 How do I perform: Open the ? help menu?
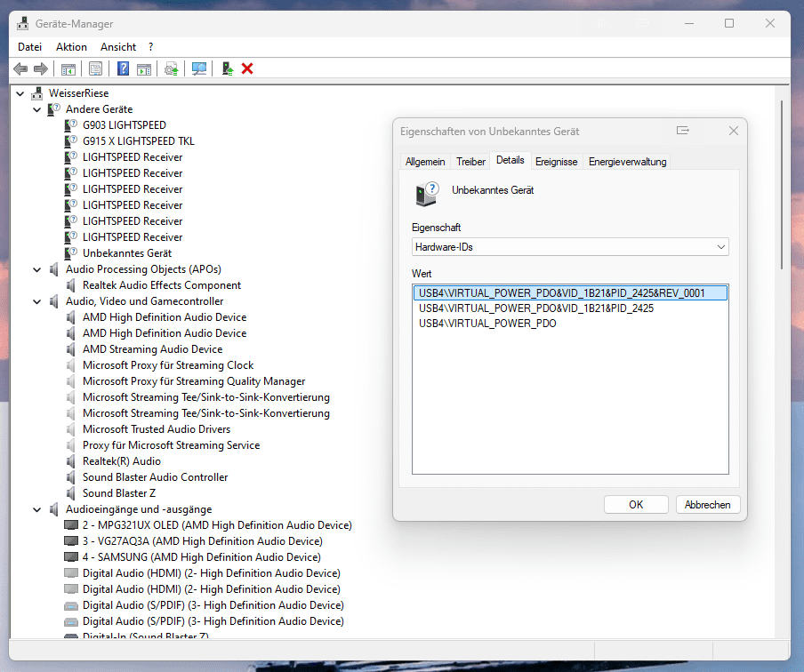click(x=151, y=46)
